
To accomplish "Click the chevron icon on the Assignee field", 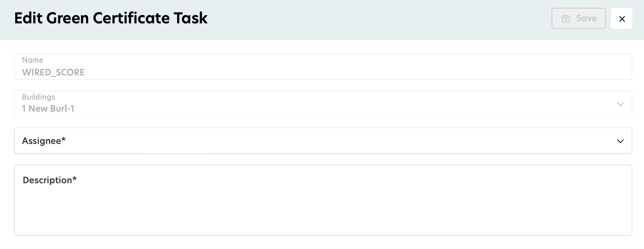I will click(620, 141).
